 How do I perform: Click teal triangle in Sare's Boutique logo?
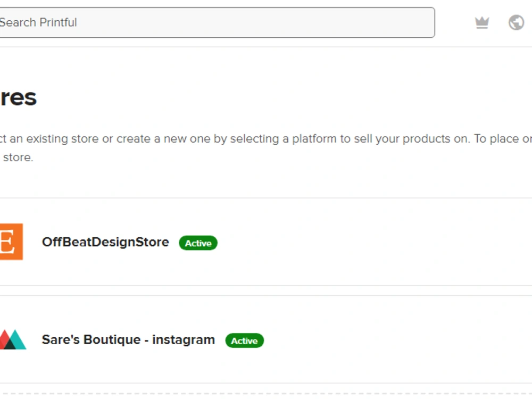(x=16, y=339)
